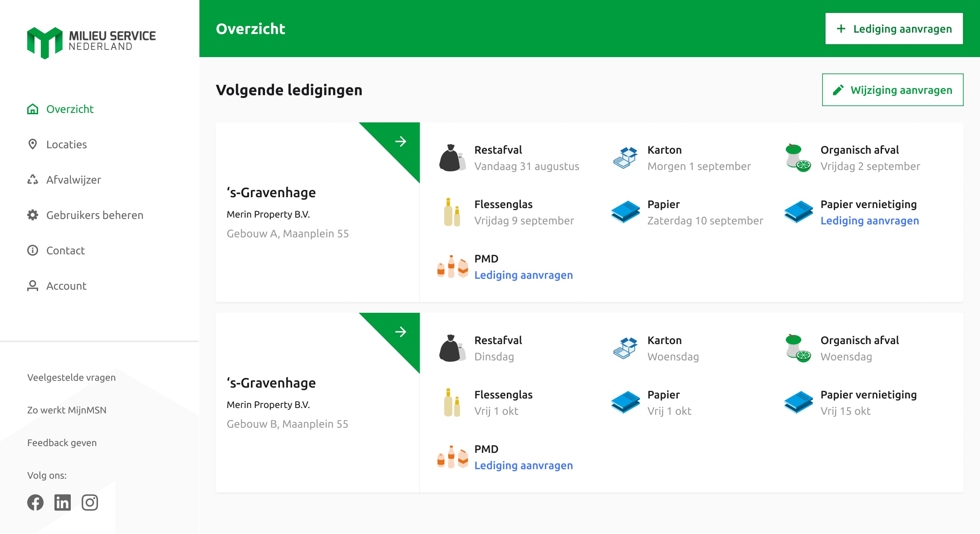Click the Karton boxes icon for Gebouw A

click(625, 158)
